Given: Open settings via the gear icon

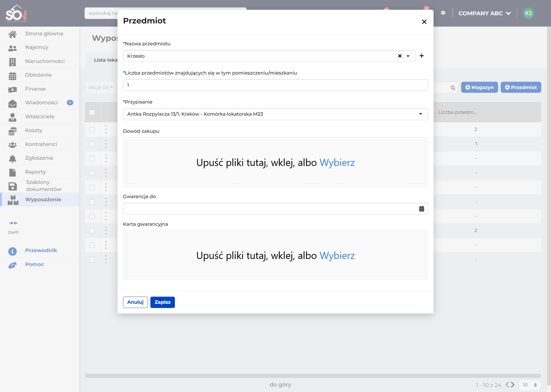Looking at the screenshot, I should coord(443,13).
